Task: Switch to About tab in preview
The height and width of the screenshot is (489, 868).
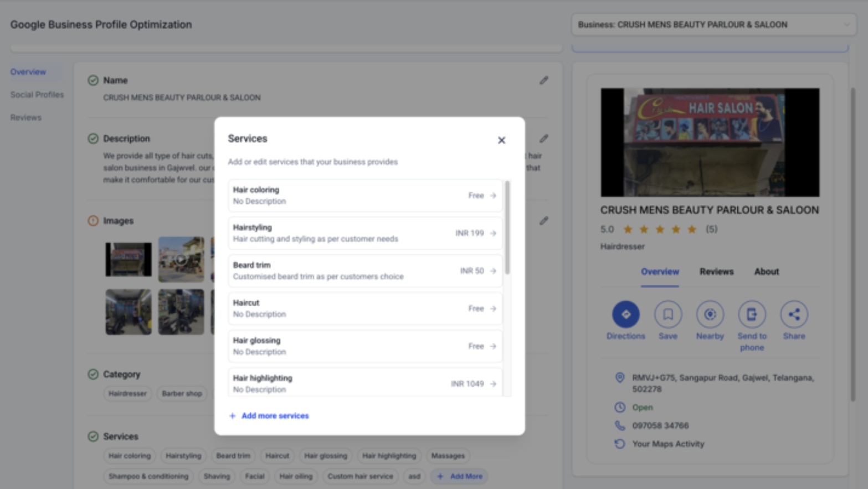Action: click(767, 272)
